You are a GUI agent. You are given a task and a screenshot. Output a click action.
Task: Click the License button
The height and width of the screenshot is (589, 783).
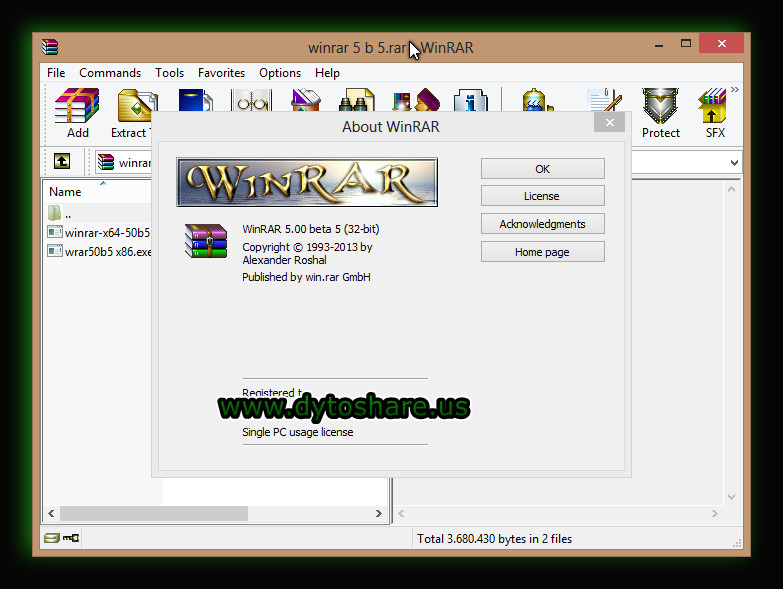coord(542,196)
